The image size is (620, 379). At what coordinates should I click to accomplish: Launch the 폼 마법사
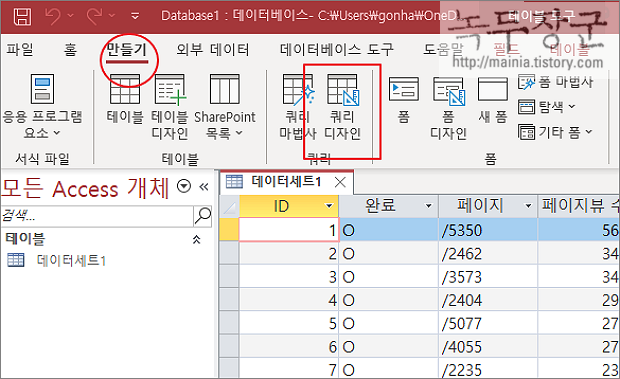coord(556,82)
